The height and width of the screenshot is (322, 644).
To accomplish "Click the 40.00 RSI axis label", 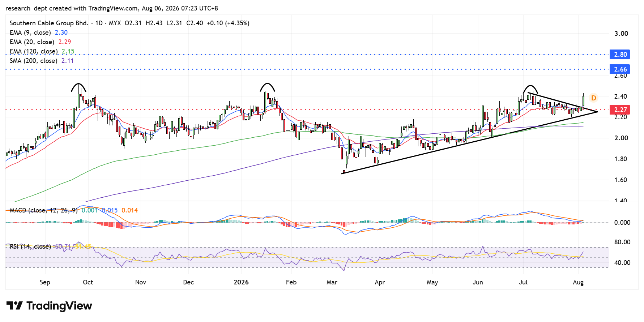I will click(x=622, y=263).
